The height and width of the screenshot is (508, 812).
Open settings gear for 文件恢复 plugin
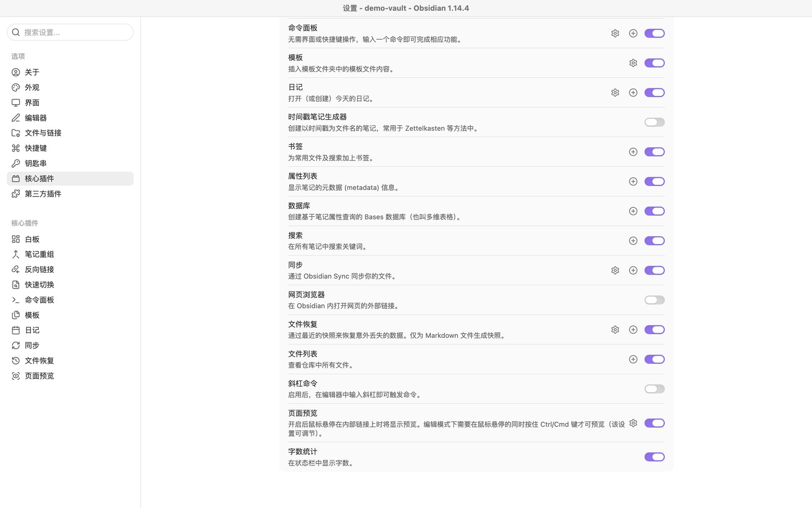coord(615,330)
